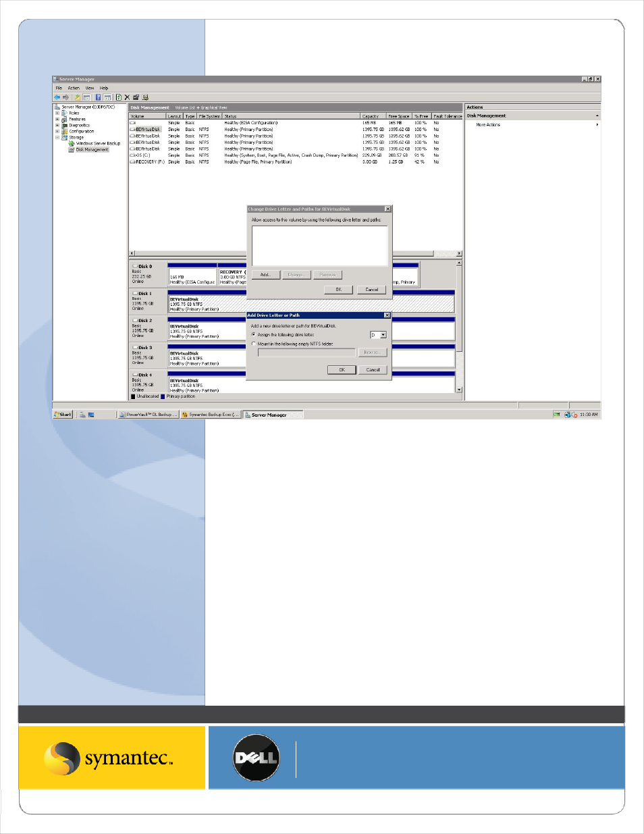The width and height of the screenshot is (644, 834).
Task: Click the drive paths list box
Action: click(x=319, y=245)
